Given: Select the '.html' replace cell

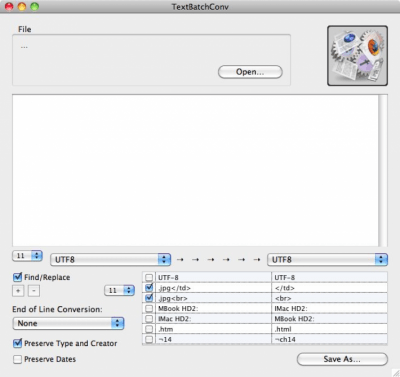Looking at the screenshot, I should point(330,329).
